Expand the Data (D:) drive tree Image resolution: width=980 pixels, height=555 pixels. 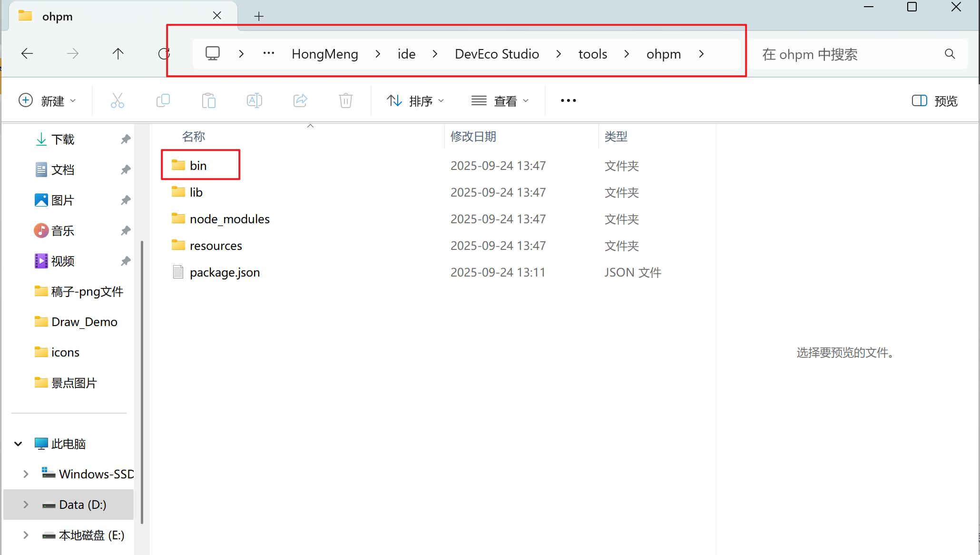[26, 505]
